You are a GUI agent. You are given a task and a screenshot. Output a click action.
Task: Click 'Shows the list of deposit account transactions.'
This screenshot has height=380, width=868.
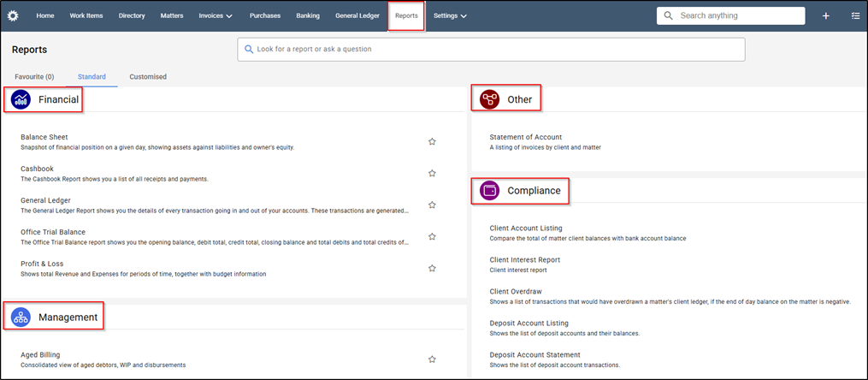(555, 365)
